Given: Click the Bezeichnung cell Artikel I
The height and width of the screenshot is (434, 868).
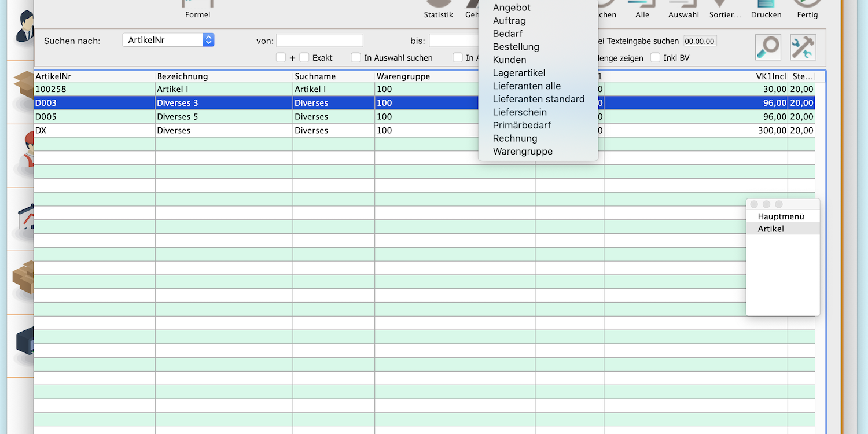Looking at the screenshot, I should tap(224, 89).
